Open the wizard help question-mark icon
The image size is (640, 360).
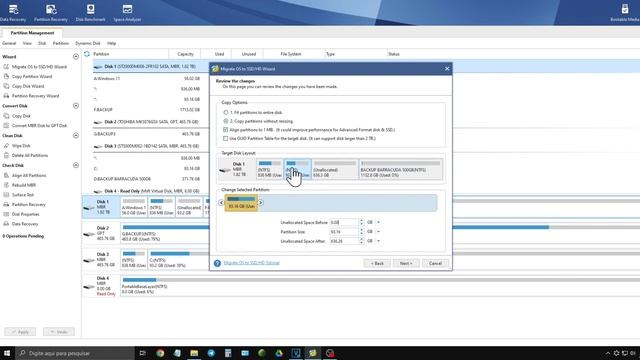(x=217, y=263)
